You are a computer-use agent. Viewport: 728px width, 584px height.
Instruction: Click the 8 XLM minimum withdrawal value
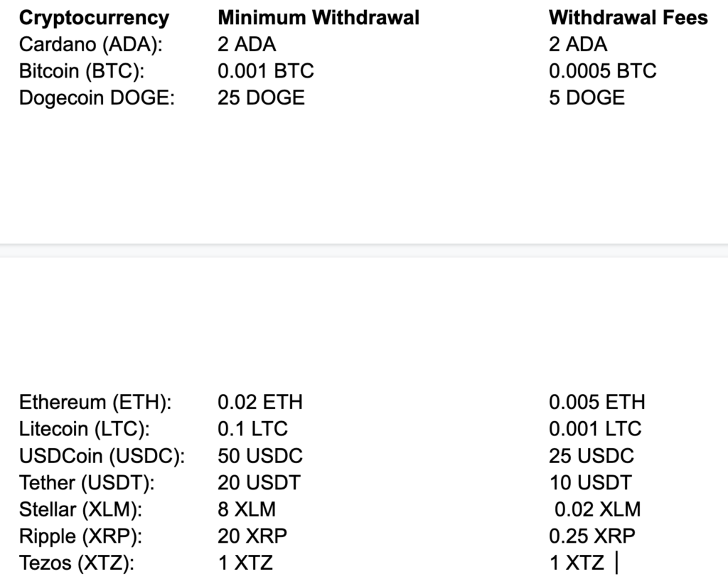(x=246, y=510)
